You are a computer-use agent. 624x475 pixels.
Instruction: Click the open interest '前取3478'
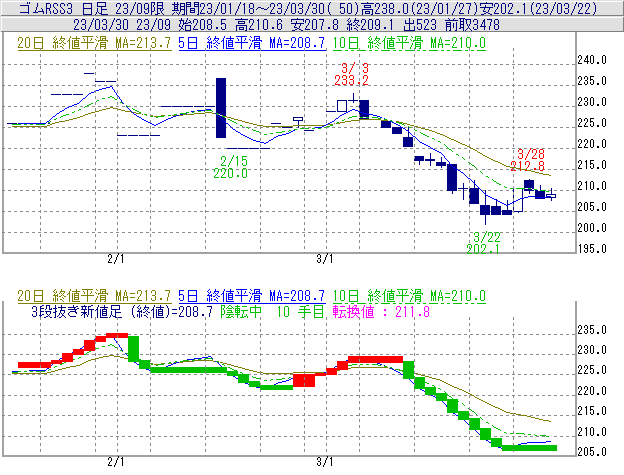click(x=472, y=25)
